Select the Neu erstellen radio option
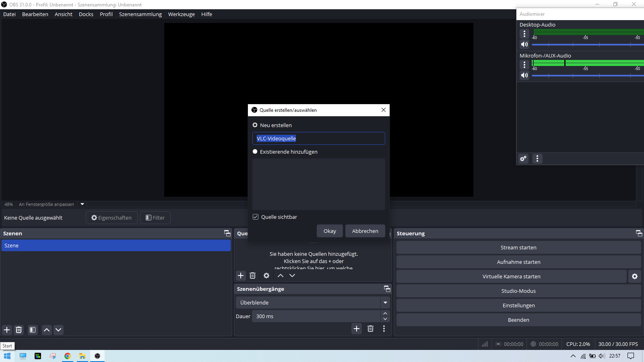This screenshot has width=644, height=362. pos(255,125)
